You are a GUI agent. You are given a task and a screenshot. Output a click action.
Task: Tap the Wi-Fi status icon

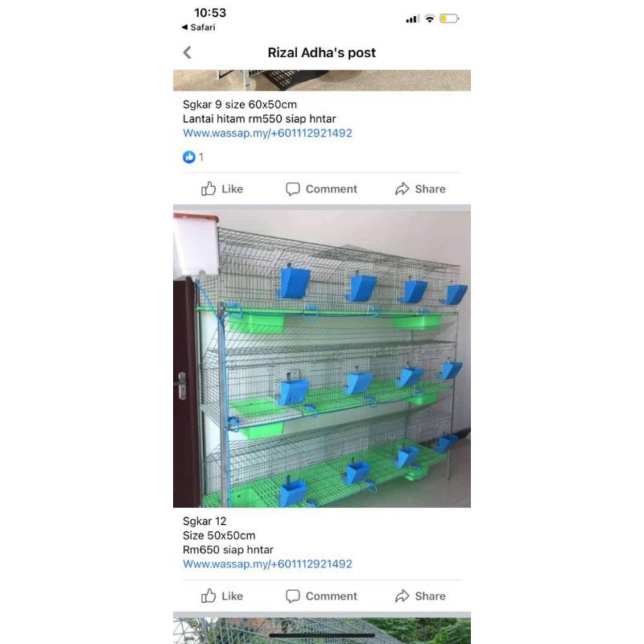pyautogui.click(x=430, y=19)
